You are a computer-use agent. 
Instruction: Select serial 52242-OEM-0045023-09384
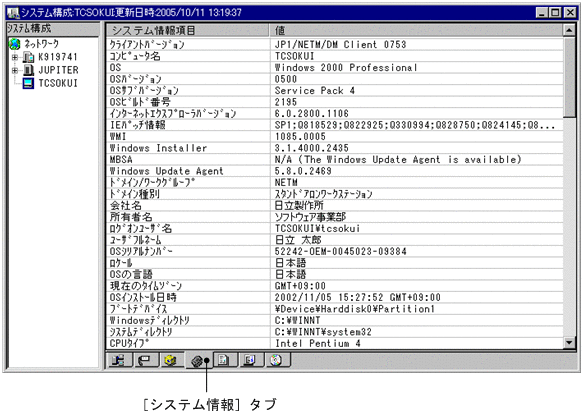340,252
